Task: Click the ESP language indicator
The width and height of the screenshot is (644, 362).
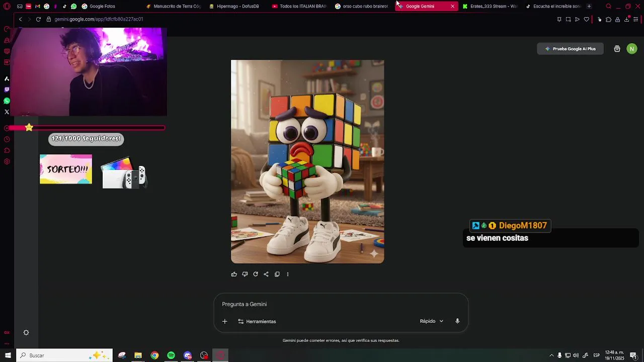Action: tap(596, 355)
